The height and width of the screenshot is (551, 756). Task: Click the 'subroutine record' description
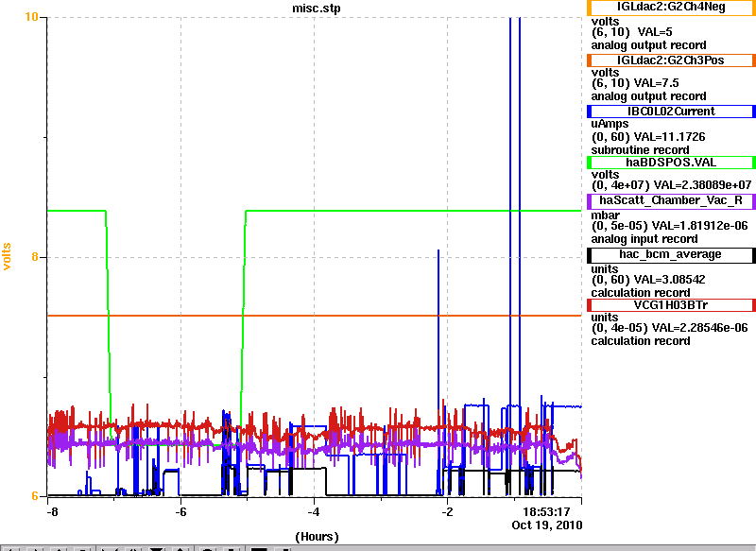[641, 150]
